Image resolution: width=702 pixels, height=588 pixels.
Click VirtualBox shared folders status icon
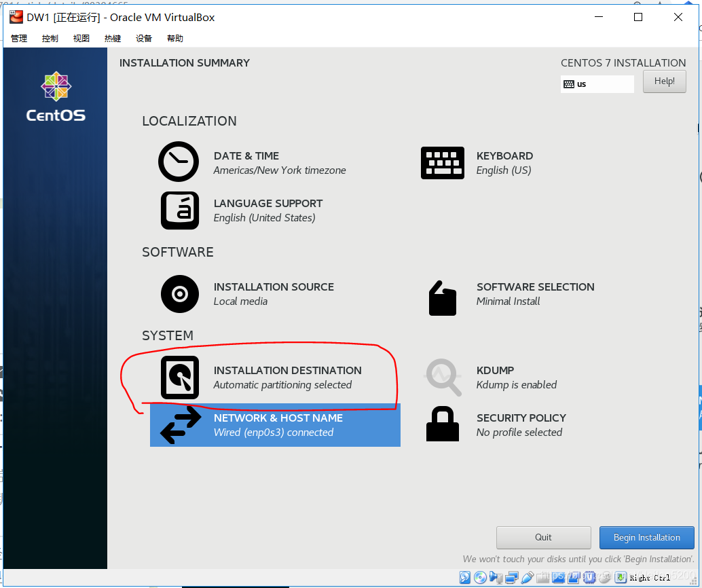click(542, 578)
